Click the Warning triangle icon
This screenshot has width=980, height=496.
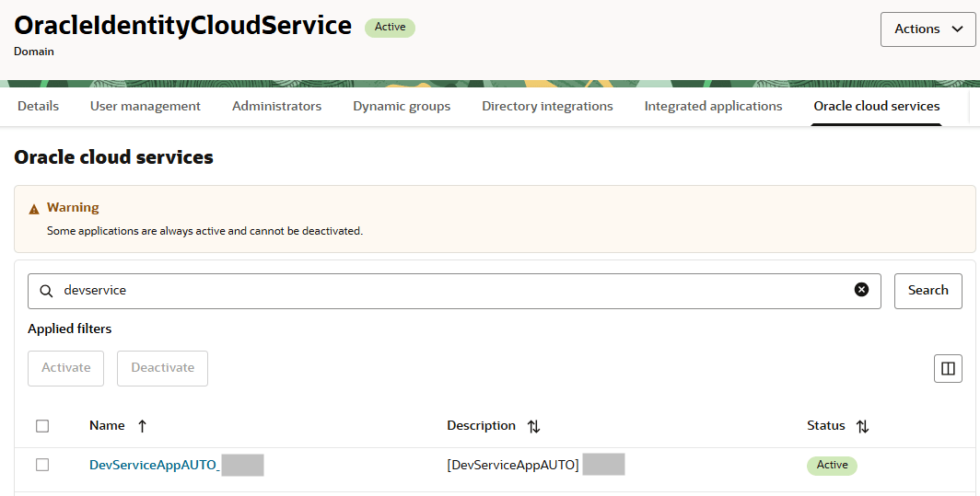(34, 209)
